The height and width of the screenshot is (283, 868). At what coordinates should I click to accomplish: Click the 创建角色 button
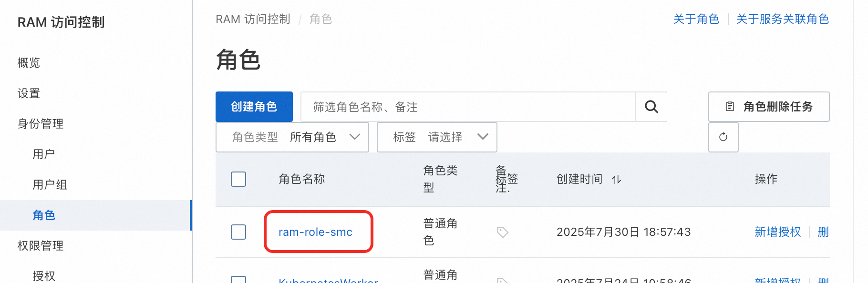click(254, 107)
